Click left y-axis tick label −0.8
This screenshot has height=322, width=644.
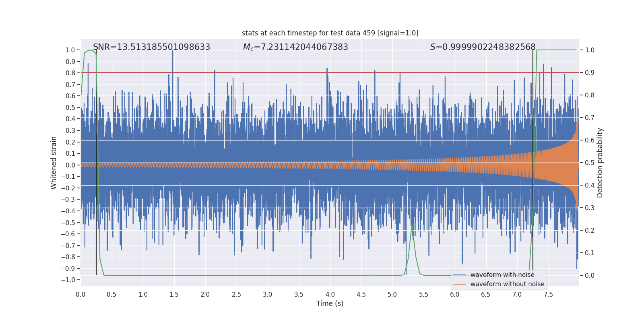click(68, 257)
